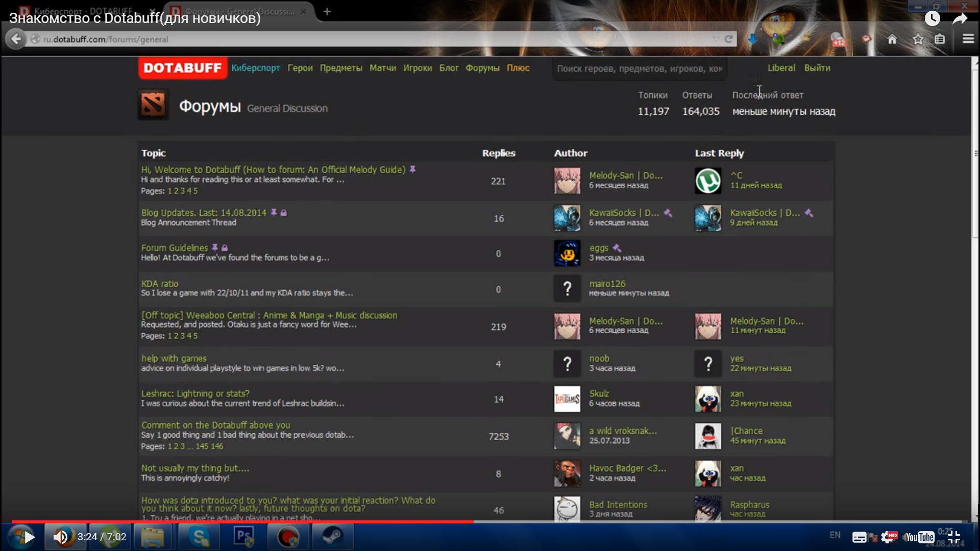Image resolution: width=980 pixels, height=551 pixels.
Task: Open the HD settings gear
Action: tap(889, 537)
